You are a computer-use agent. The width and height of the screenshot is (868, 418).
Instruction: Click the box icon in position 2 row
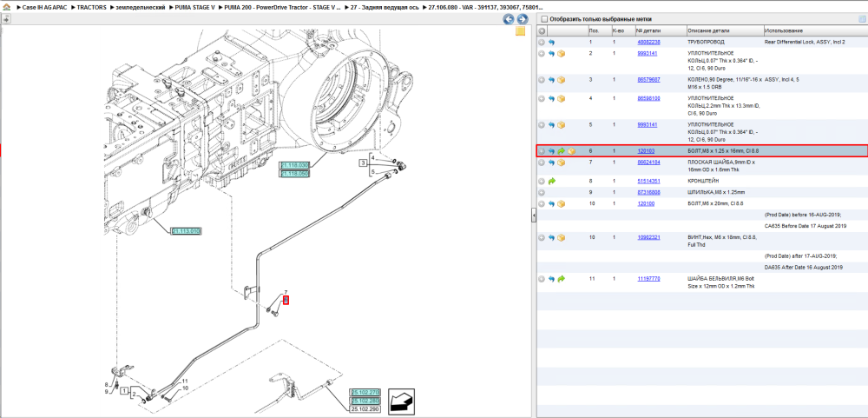point(562,54)
